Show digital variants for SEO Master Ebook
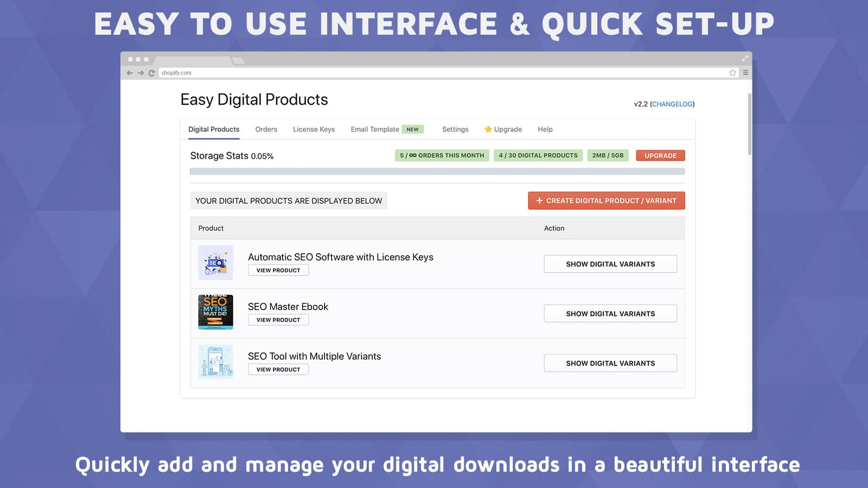The width and height of the screenshot is (868, 488). coord(610,313)
